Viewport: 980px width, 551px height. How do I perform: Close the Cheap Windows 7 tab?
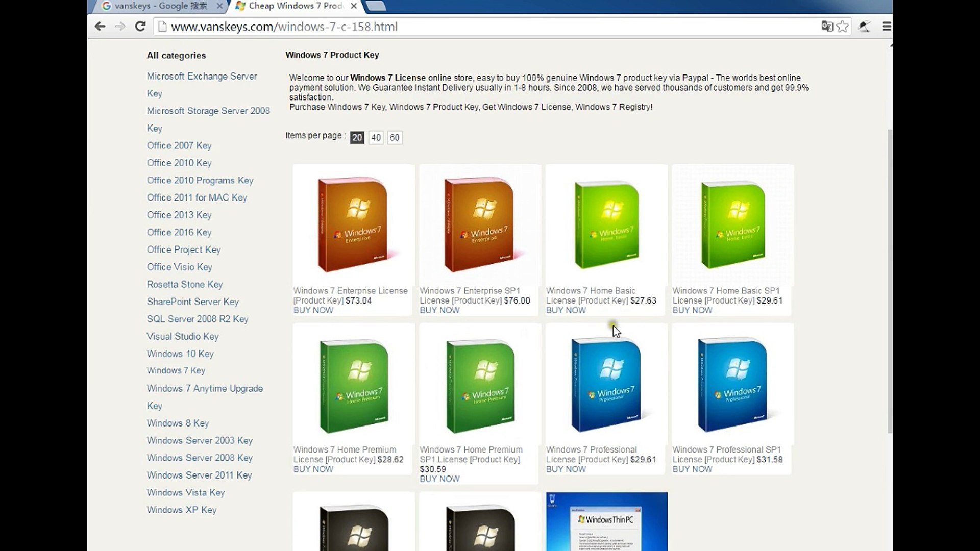[354, 6]
